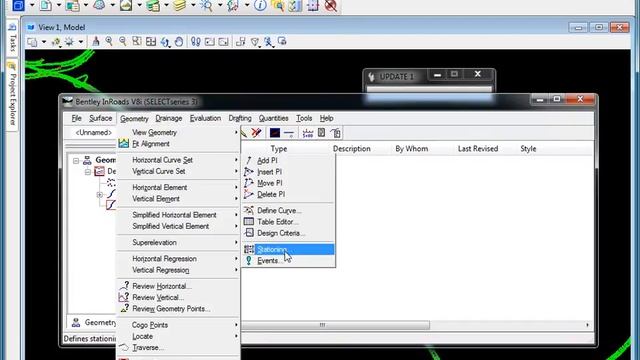Click the horizontal scrollbar in InRoads list
640x360 pixels.
click(335, 325)
